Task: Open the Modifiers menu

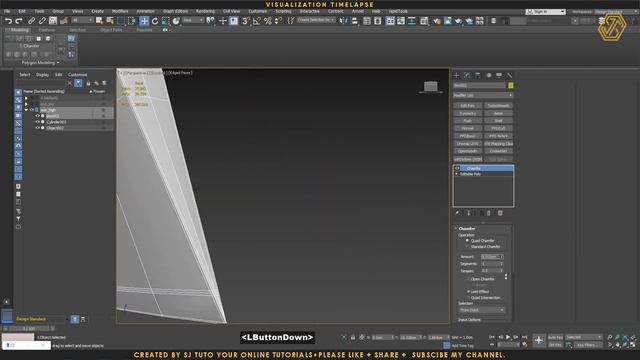Action: point(120,11)
